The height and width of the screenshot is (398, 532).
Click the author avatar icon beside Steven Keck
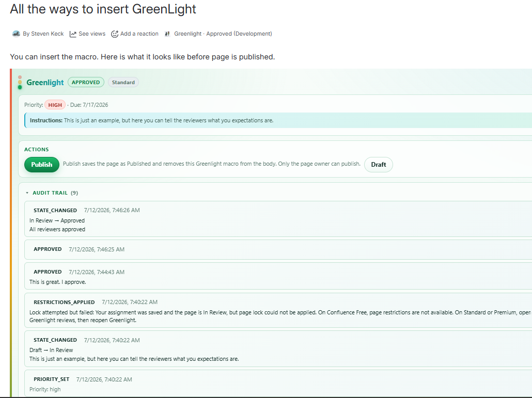click(16, 34)
